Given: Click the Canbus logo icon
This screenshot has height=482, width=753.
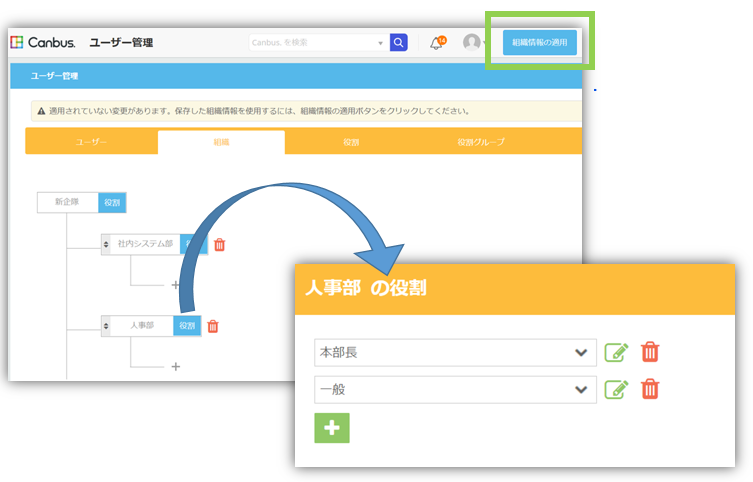Looking at the screenshot, I should 17,42.
